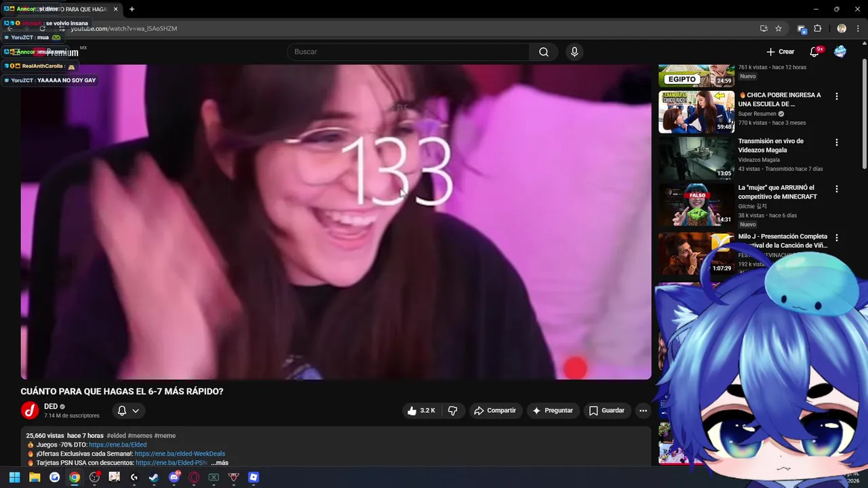Screen dimensions: 868x488
Task: Open Steam from the taskbar
Action: [154, 477]
